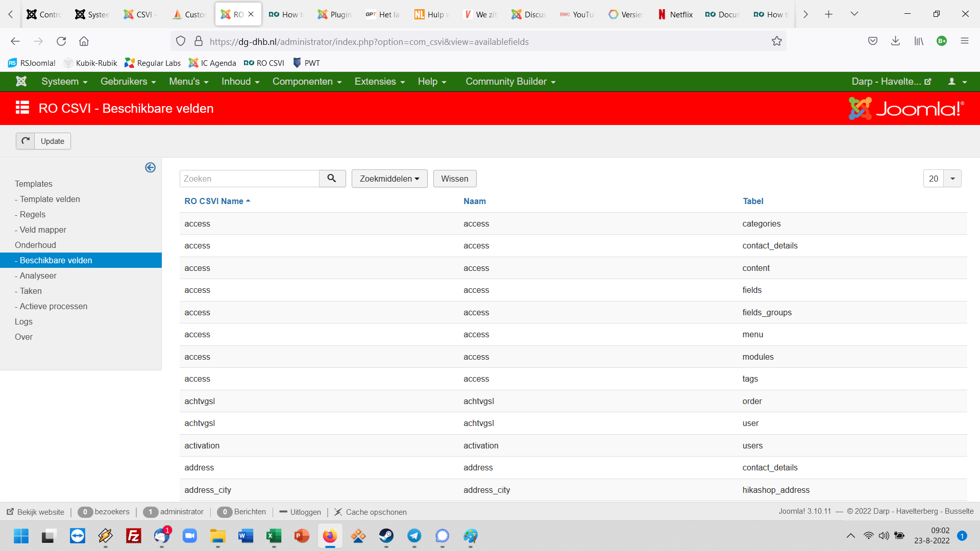The width and height of the screenshot is (980, 551).
Task: Launch FileZilla from the taskbar
Action: point(133,536)
